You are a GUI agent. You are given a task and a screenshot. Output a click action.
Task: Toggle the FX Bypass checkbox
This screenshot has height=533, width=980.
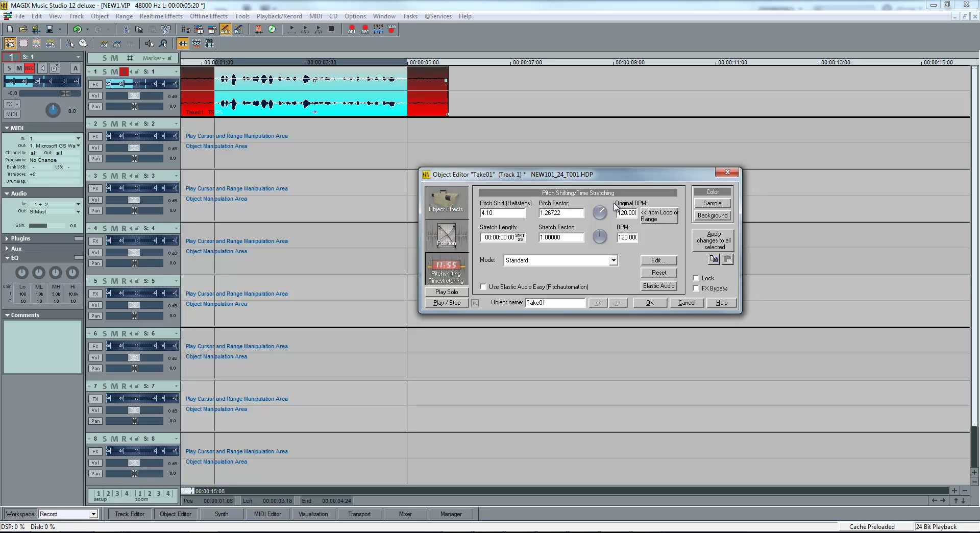(x=696, y=288)
